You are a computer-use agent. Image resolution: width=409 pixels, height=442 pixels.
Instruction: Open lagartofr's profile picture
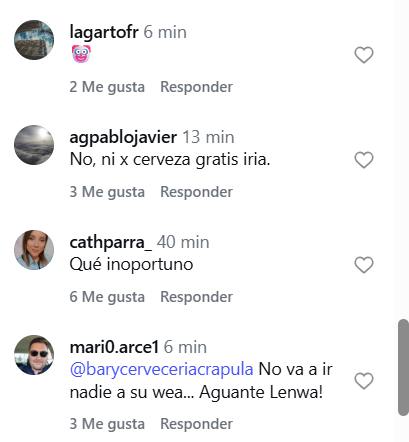pyautogui.click(x=34, y=40)
